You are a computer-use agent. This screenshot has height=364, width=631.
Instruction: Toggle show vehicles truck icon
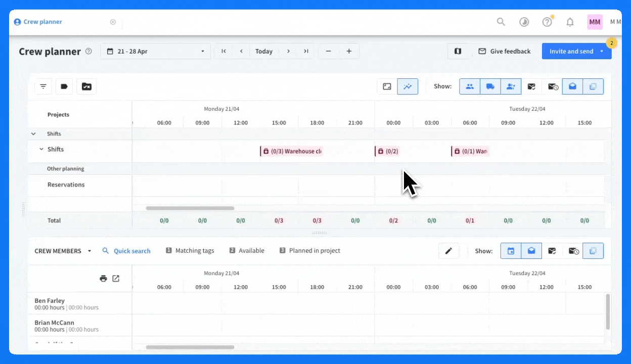coord(490,86)
